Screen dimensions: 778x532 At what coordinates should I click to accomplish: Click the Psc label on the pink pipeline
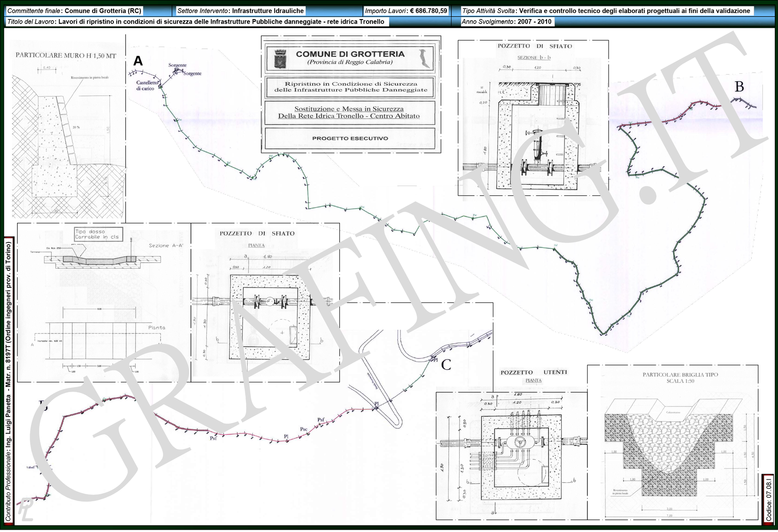(304, 429)
